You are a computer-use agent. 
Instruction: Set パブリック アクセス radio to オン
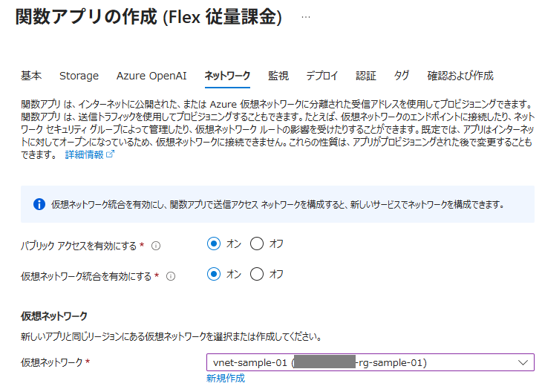(214, 244)
